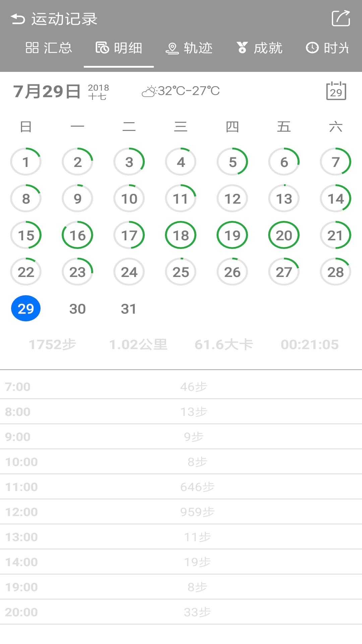Tap the back arrow icon
This screenshot has height=644, width=362.
tap(18, 19)
